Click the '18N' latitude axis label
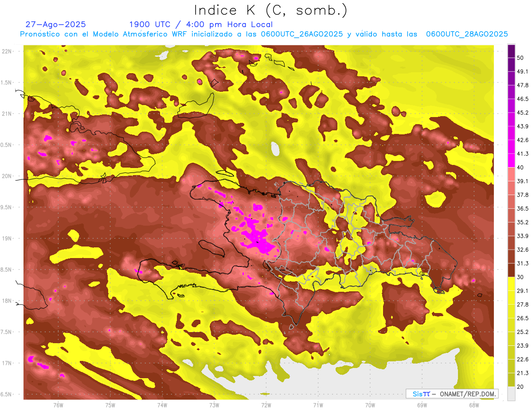 (7, 301)
